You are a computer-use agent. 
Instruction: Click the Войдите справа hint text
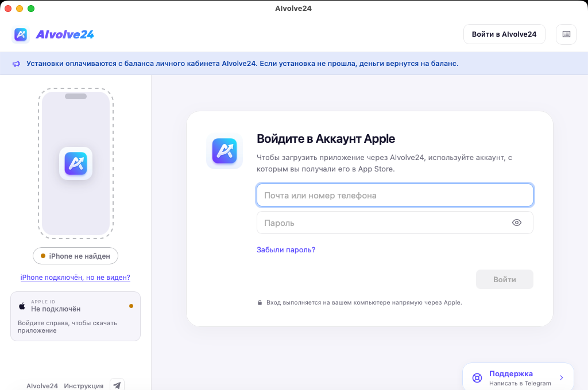click(68, 327)
